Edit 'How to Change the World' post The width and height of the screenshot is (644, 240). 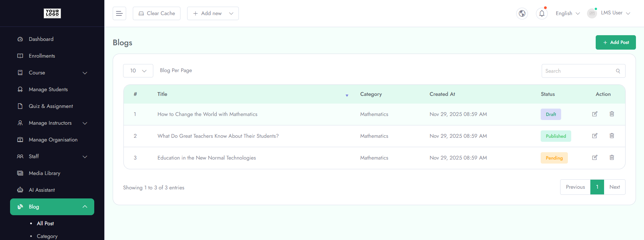(x=595, y=114)
